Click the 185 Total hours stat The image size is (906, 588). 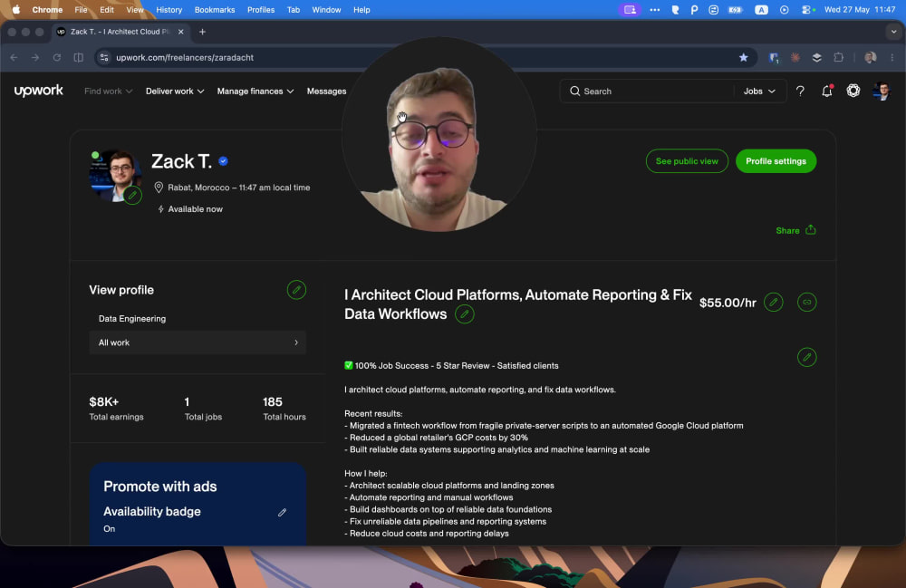click(284, 409)
